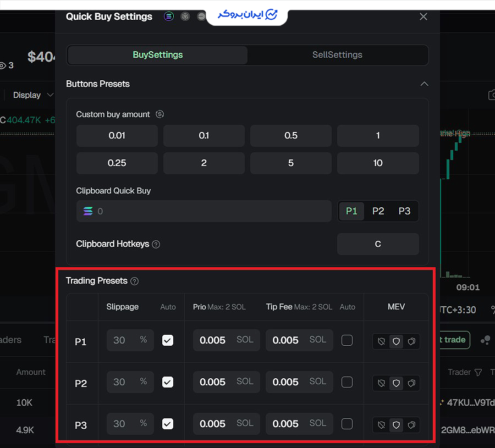The width and height of the screenshot is (495, 448).
Task: Switch to the SellSettings tab
Action: tap(337, 55)
